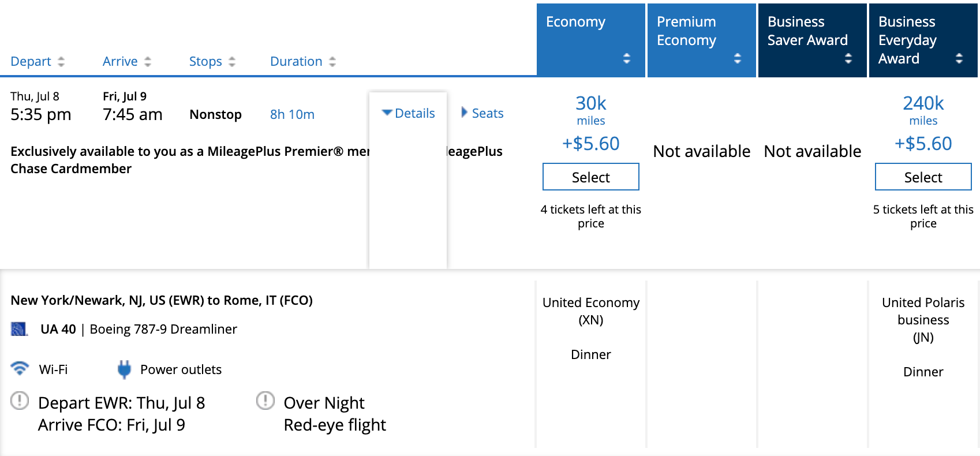980x456 pixels.
Task: Sort flights by Arrive arrows icon
Action: (x=148, y=62)
